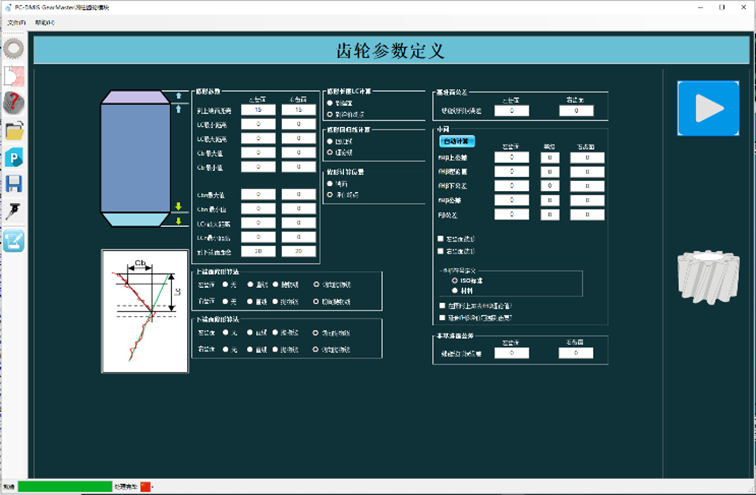Open the 帮助 menu in menu bar

(x=45, y=21)
